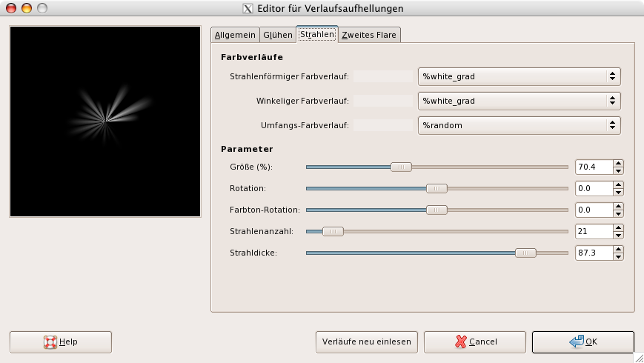Viewport: 644px width, 363px height.
Task: Click the Größe (%) slider handle
Action: (x=401, y=167)
